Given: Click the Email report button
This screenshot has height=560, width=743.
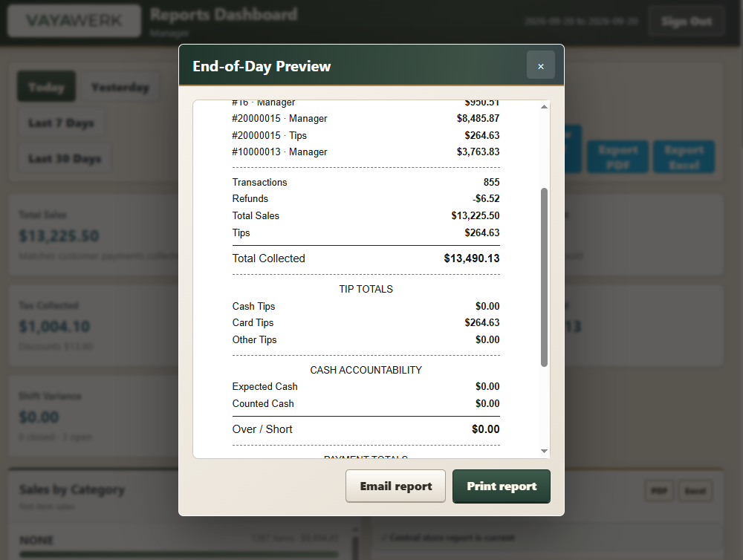Looking at the screenshot, I should (395, 486).
